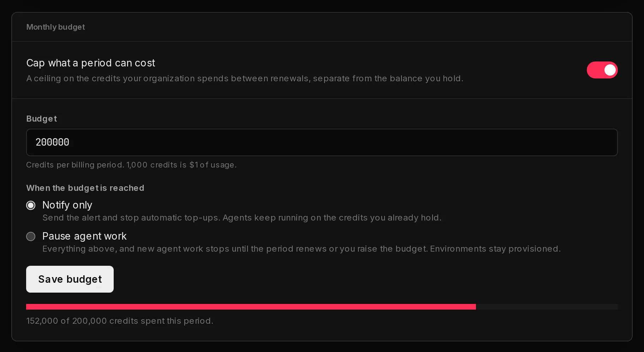Click the ceiling on credits description text

pyautogui.click(x=245, y=78)
